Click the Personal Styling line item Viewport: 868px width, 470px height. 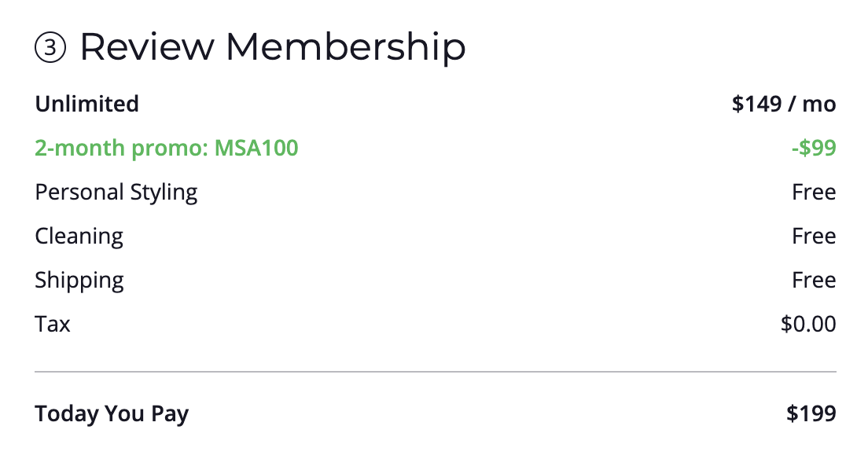tap(116, 193)
